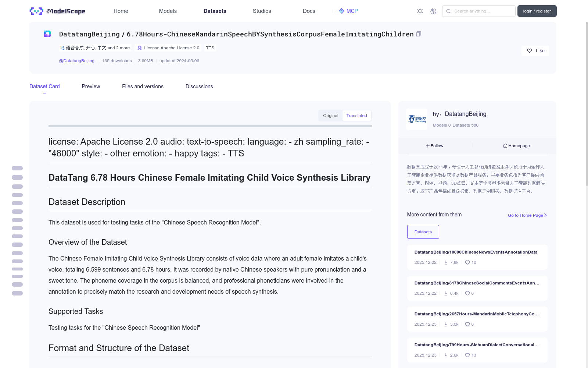Click the updated 2024-05-06 text
This screenshot has width=588, height=368.
179,61
